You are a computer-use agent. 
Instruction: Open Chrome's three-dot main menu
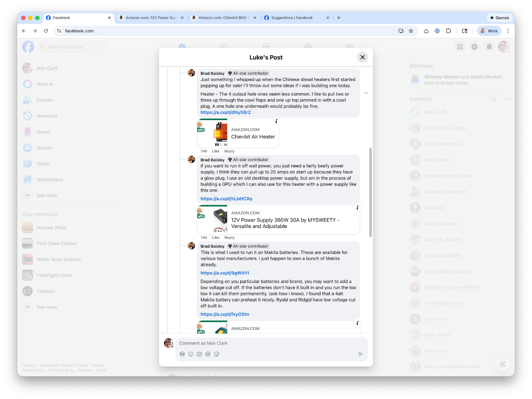(x=508, y=31)
